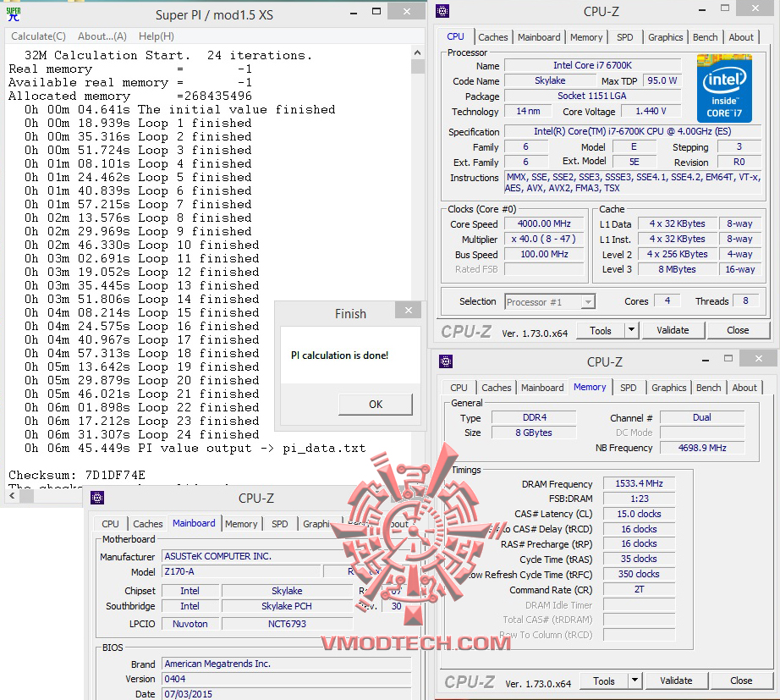Click the Intel Core i7 logo
Image resolution: width=780 pixels, height=700 pixels.
(724, 88)
